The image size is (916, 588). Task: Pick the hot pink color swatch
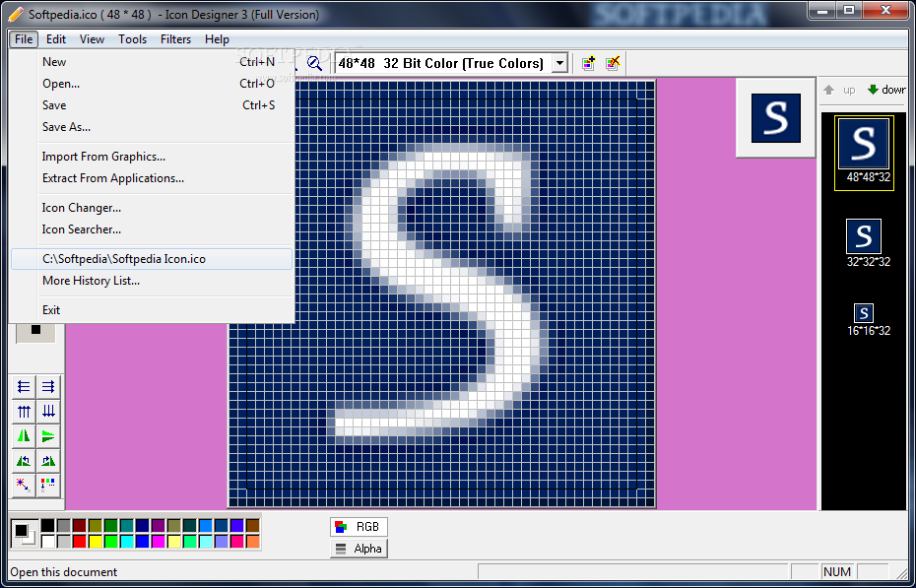tap(237, 542)
